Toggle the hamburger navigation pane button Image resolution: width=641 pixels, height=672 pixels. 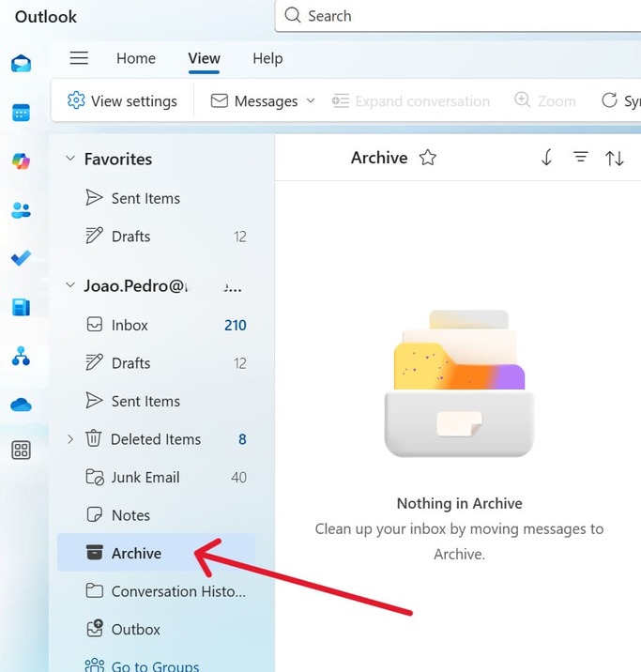(x=79, y=58)
